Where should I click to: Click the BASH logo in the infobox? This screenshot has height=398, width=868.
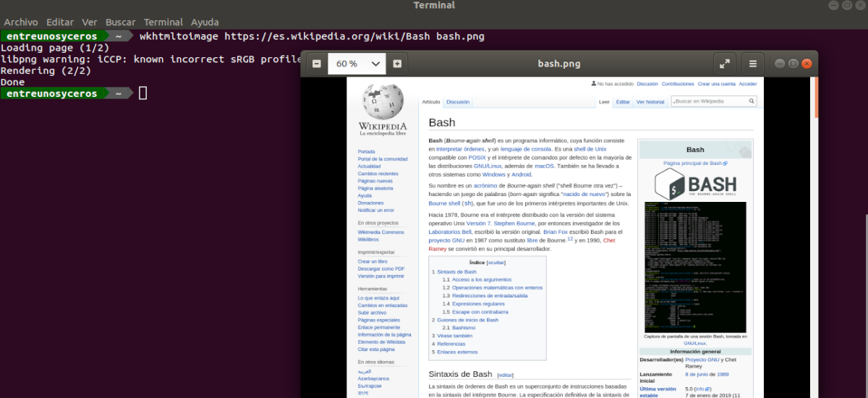pyautogui.click(x=695, y=185)
